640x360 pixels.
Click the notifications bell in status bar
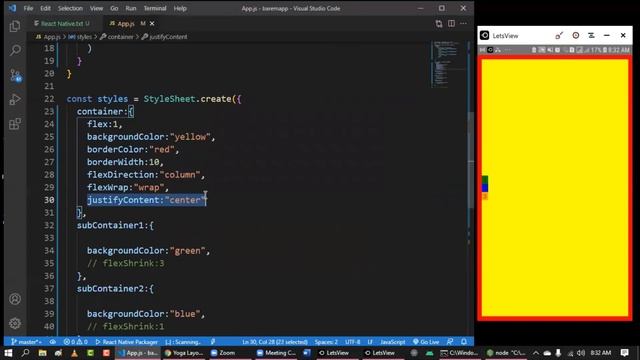tap(464, 342)
